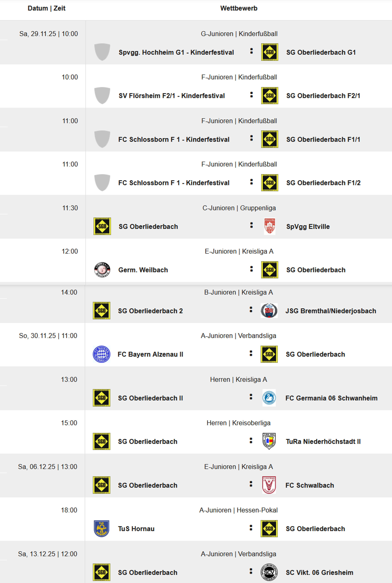This screenshot has height=583, width=392.
Task: Open the SG Oberliederbach F1/2 team page
Action: [323, 183]
